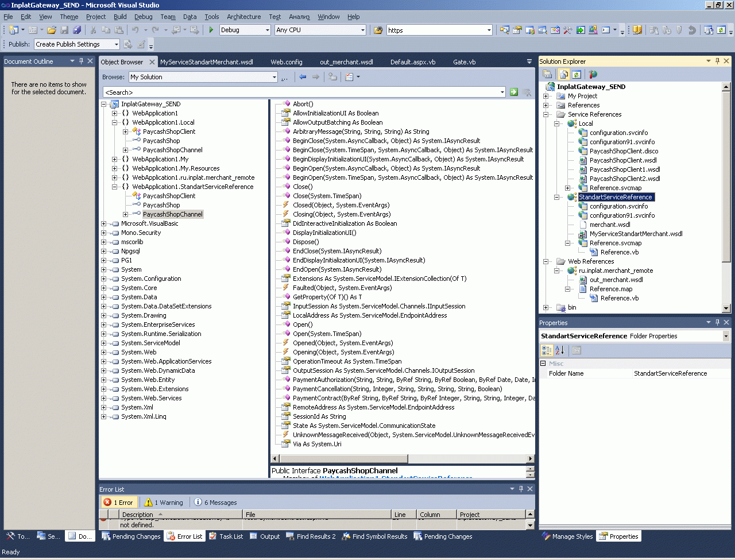Click the Paste clipboard icon
735x560 pixels.
tap(119, 30)
